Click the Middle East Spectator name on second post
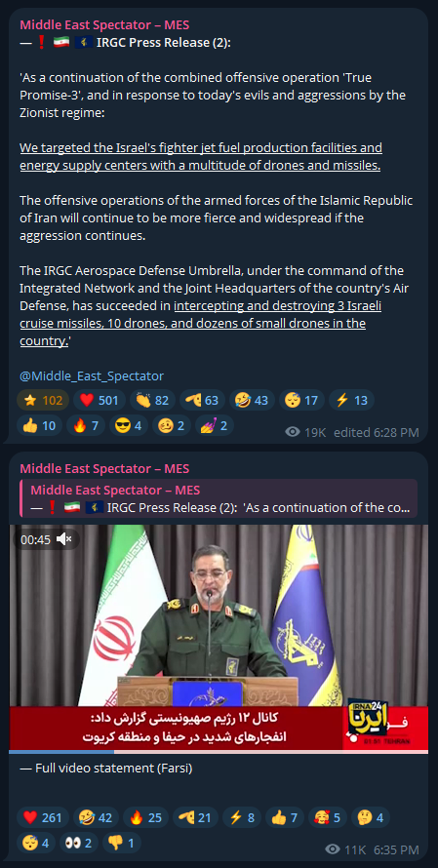Image resolution: width=438 pixels, height=868 pixels. (104, 469)
